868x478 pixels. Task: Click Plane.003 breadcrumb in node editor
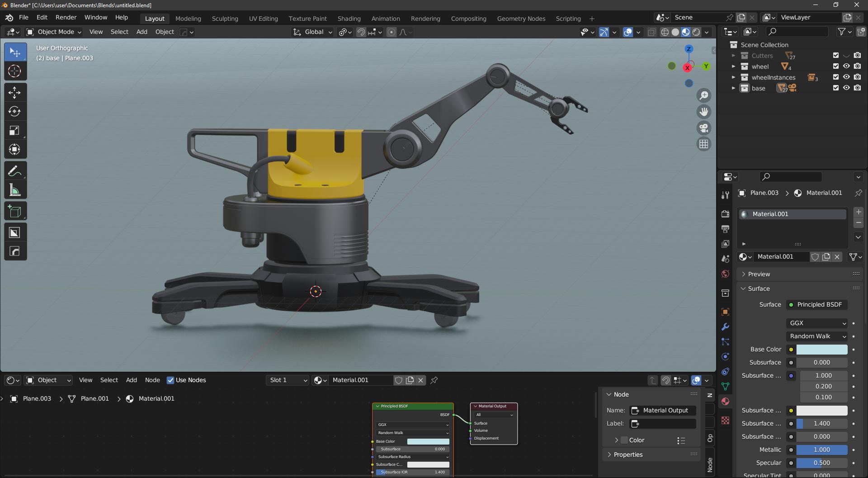(x=37, y=399)
